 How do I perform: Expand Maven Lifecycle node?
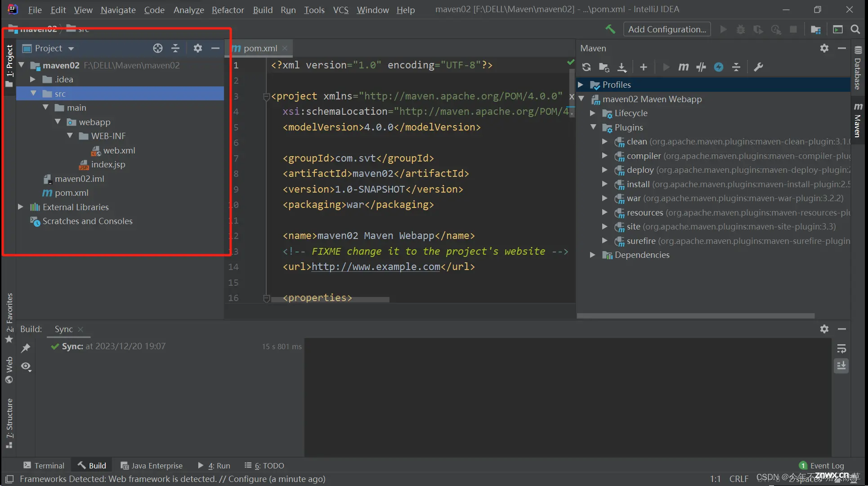[x=593, y=113]
